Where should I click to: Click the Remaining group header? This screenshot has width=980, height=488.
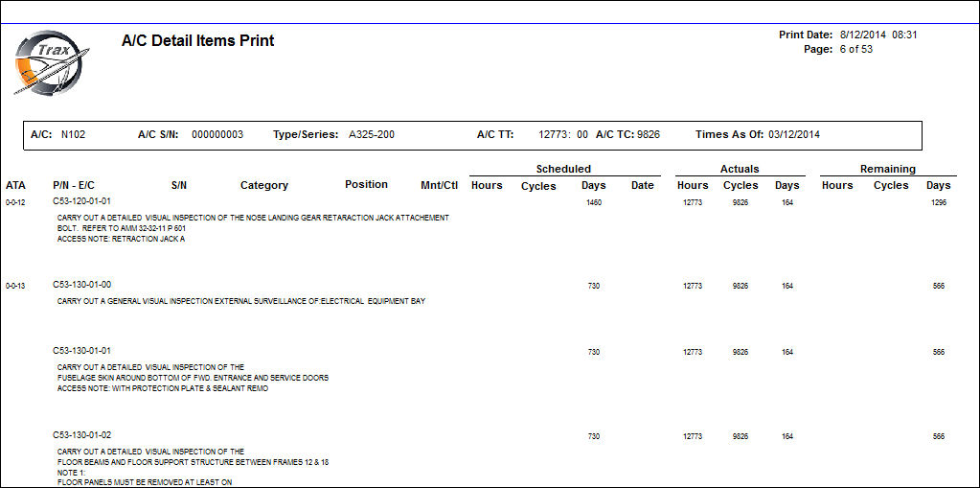887,169
